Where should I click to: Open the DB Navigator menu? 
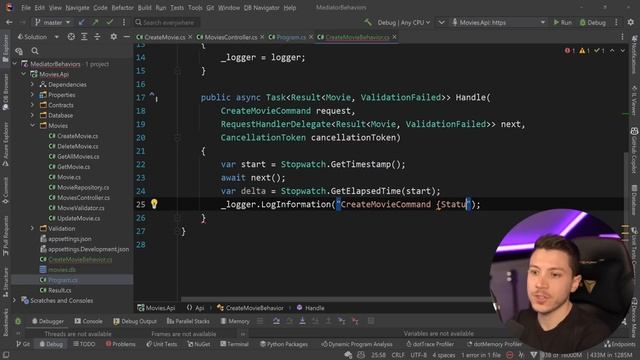click(x=262, y=8)
